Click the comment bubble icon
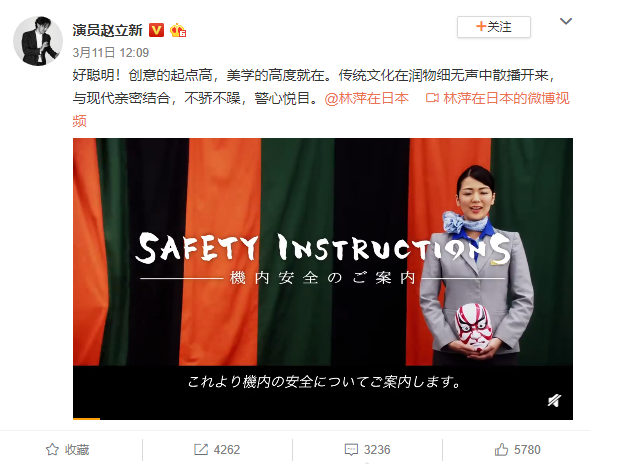 [x=351, y=450]
